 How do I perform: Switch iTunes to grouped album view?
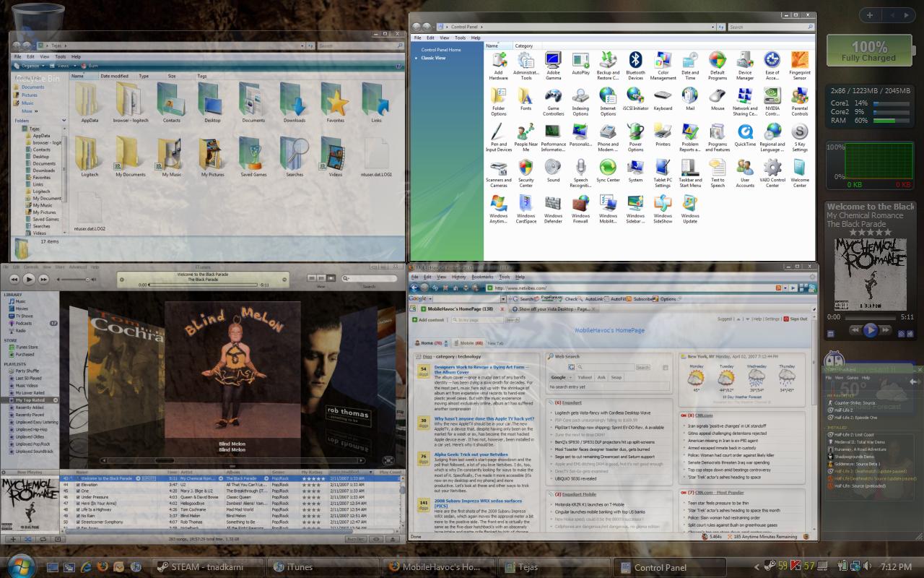point(322,278)
